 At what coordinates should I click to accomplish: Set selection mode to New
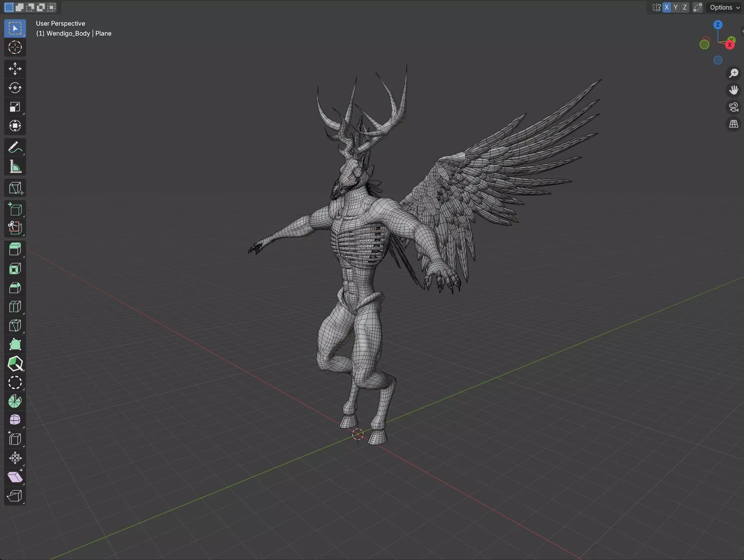click(x=9, y=7)
